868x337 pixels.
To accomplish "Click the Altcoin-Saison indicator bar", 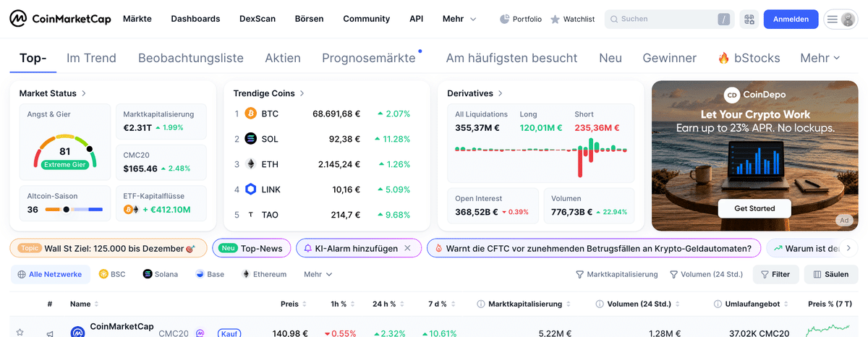I will coord(74,210).
